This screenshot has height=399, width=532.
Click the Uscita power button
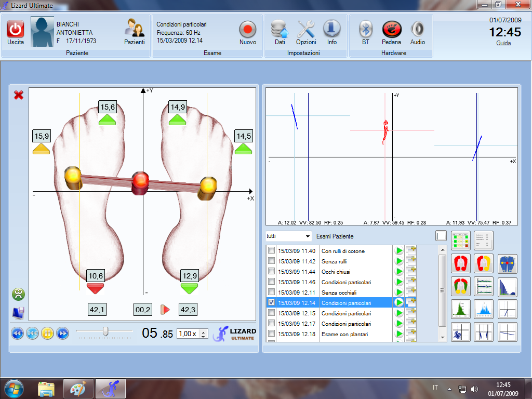point(16,29)
